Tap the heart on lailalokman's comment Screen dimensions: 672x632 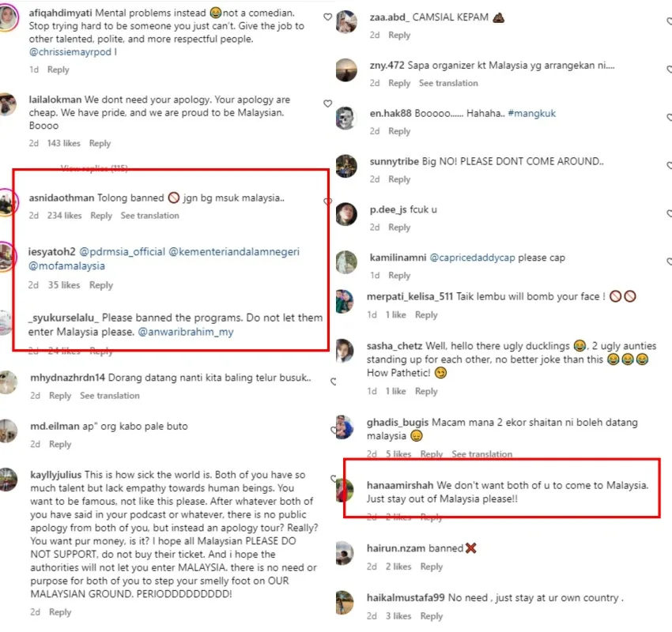point(328,103)
